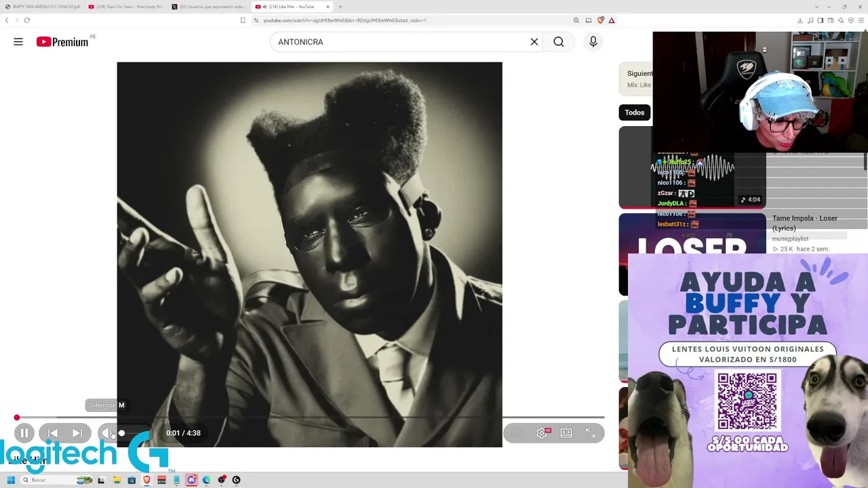Enter fullscreen mode on the player
The width and height of the screenshot is (868, 488).
pos(591,433)
